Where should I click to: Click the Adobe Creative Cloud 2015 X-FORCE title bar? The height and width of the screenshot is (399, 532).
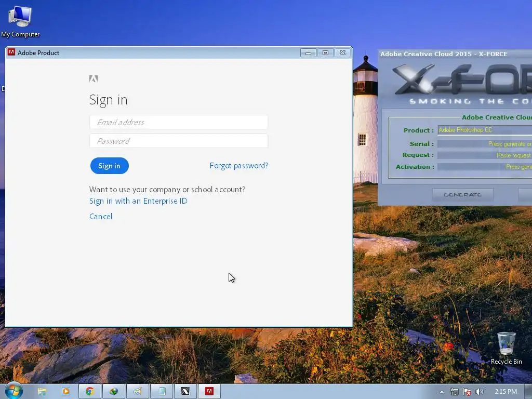(455, 54)
